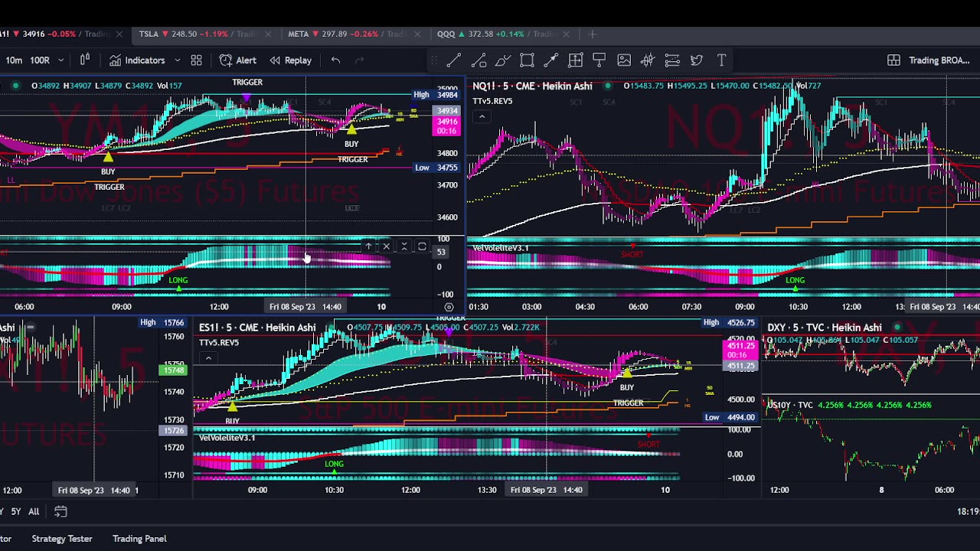
Task: Click the green 15748 price label
Action: click(173, 370)
